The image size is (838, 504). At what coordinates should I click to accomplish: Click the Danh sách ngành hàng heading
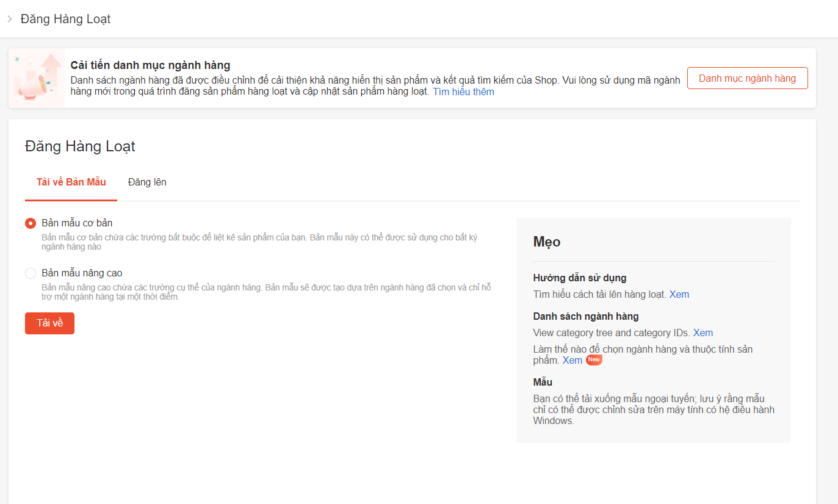pyautogui.click(x=585, y=316)
